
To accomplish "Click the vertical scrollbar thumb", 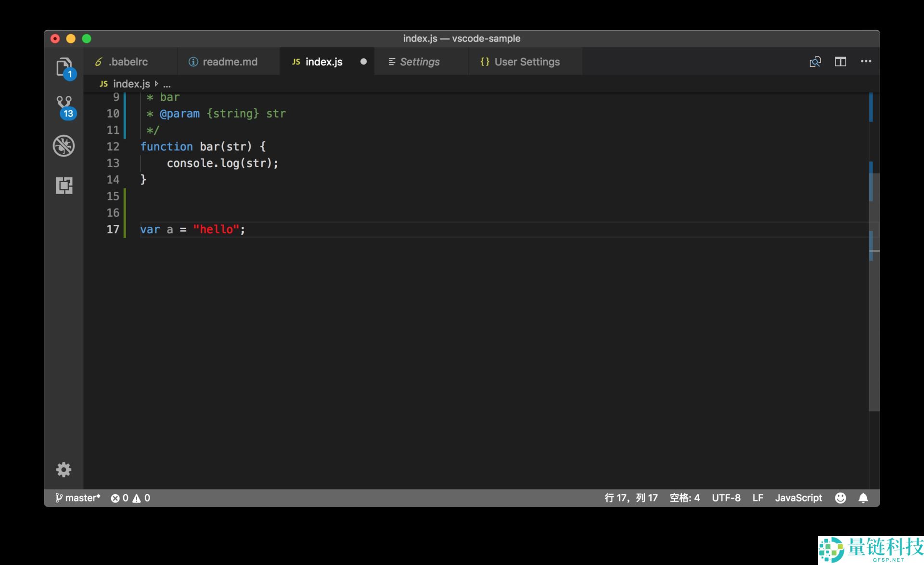I will 874,292.
